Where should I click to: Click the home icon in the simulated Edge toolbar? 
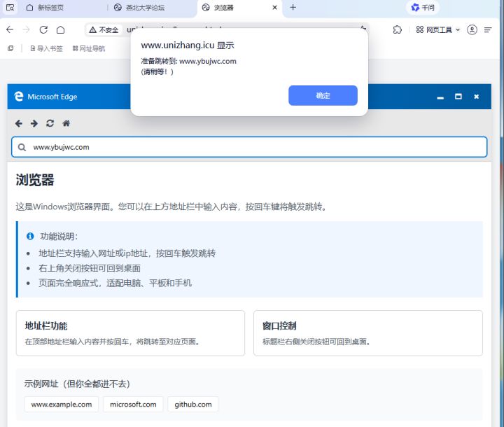[66, 123]
